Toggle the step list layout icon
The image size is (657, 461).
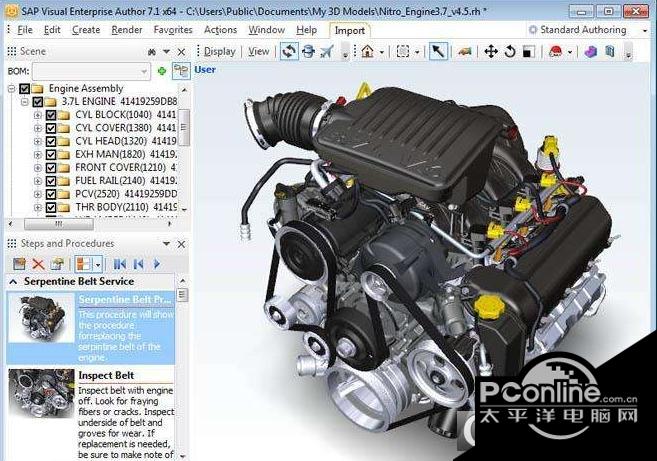pos(83,264)
